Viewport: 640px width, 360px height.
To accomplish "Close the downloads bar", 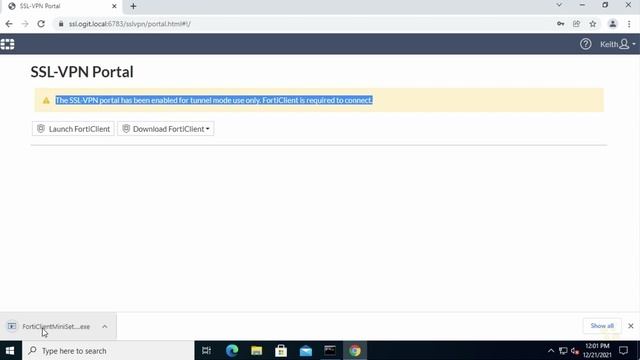I will (631, 326).
